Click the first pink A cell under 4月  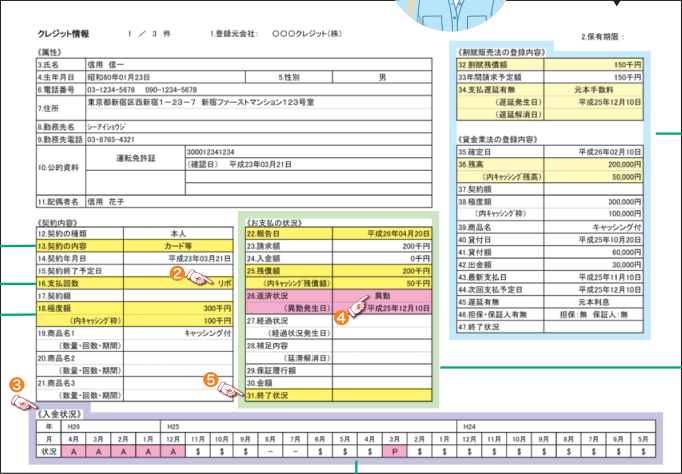71,452
